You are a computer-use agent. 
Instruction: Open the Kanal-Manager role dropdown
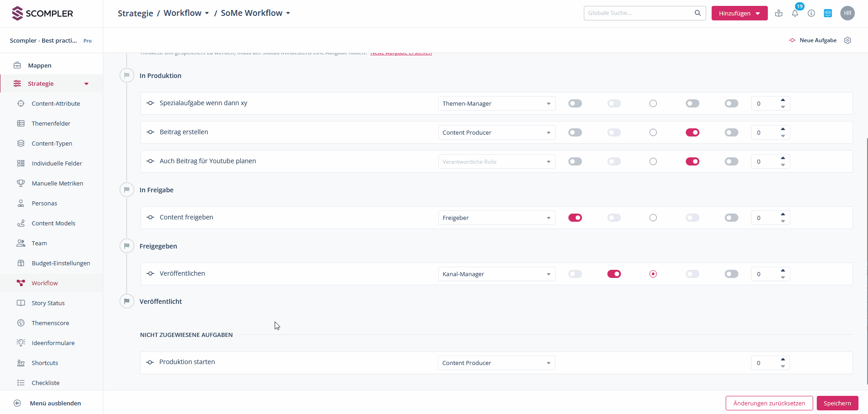(496, 274)
